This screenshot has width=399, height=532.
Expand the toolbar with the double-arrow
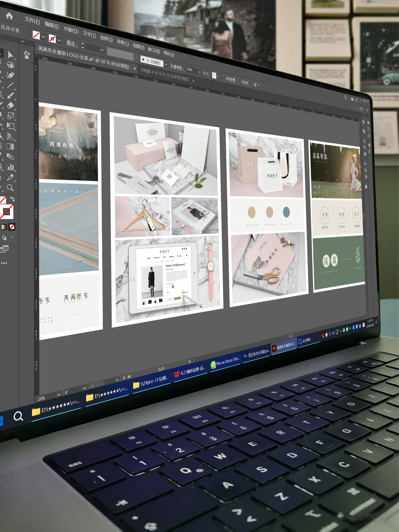tap(23, 41)
